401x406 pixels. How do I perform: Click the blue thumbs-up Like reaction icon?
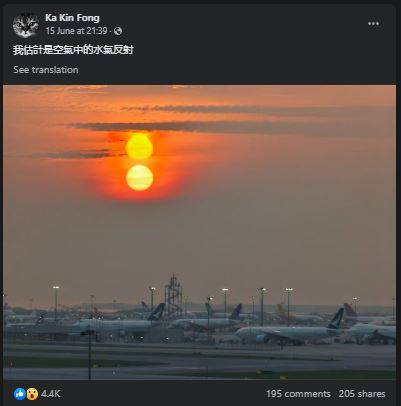coord(19,394)
